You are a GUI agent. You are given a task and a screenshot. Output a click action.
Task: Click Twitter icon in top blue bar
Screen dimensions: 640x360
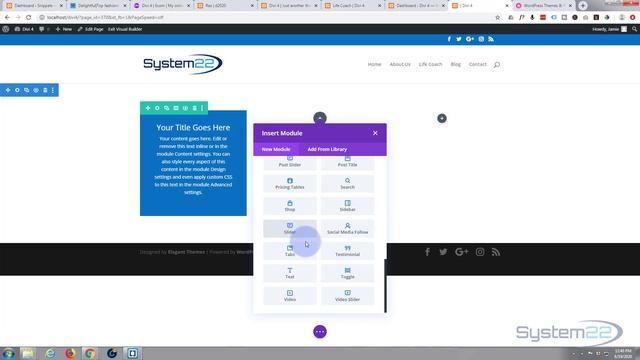tap(459, 39)
